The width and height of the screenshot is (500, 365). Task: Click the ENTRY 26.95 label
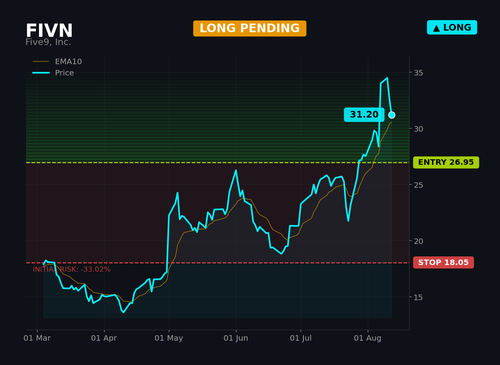coord(446,162)
